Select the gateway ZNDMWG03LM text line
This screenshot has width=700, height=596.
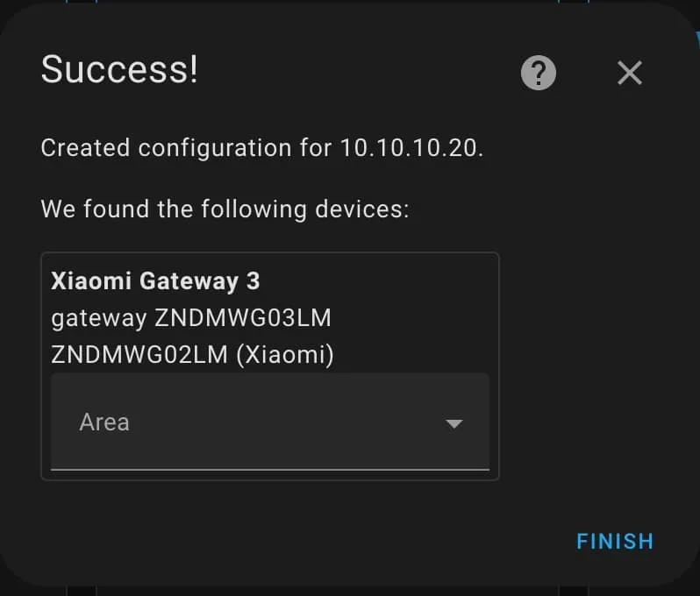click(x=191, y=318)
